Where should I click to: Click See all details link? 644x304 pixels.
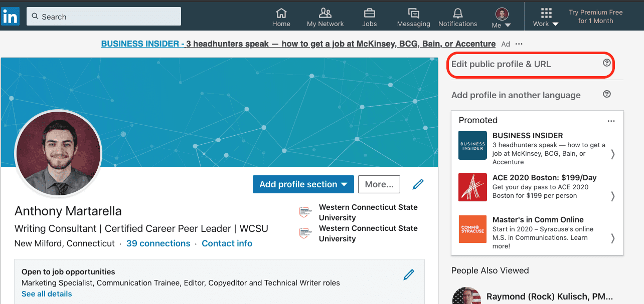pyautogui.click(x=47, y=294)
